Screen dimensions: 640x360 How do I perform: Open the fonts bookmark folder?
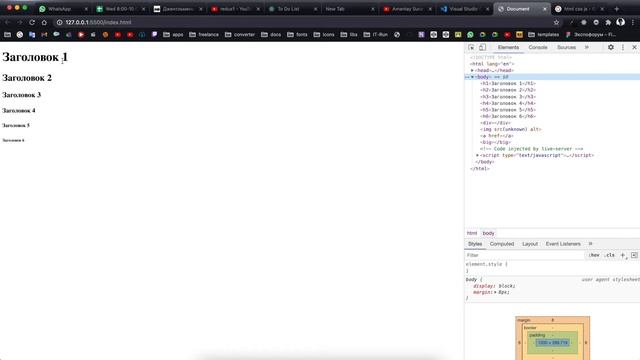click(297, 35)
